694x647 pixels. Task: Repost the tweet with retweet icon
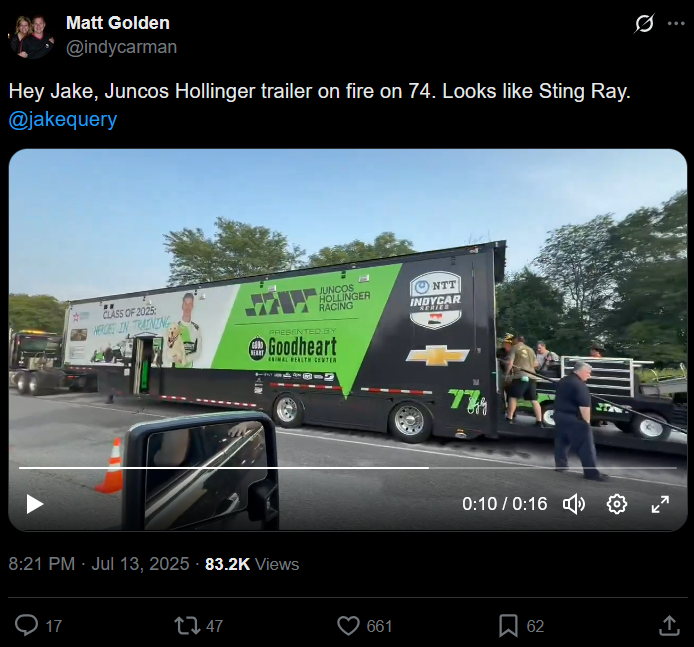point(187,626)
